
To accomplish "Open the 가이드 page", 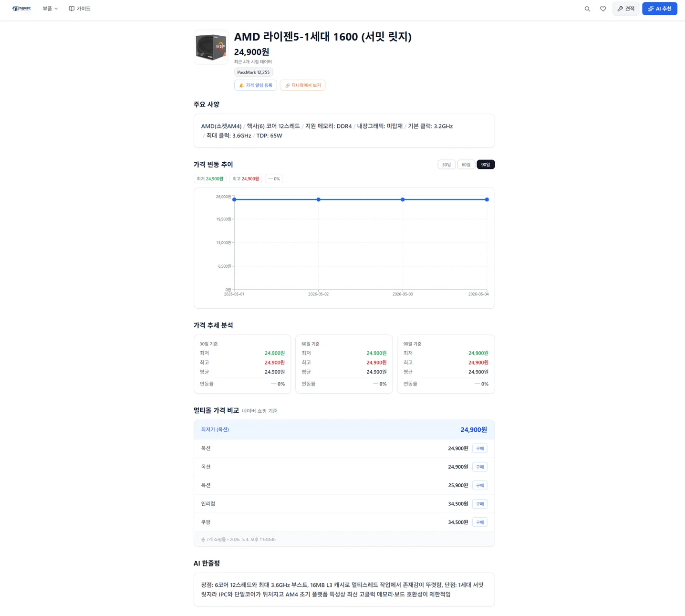I will click(x=80, y=9).
